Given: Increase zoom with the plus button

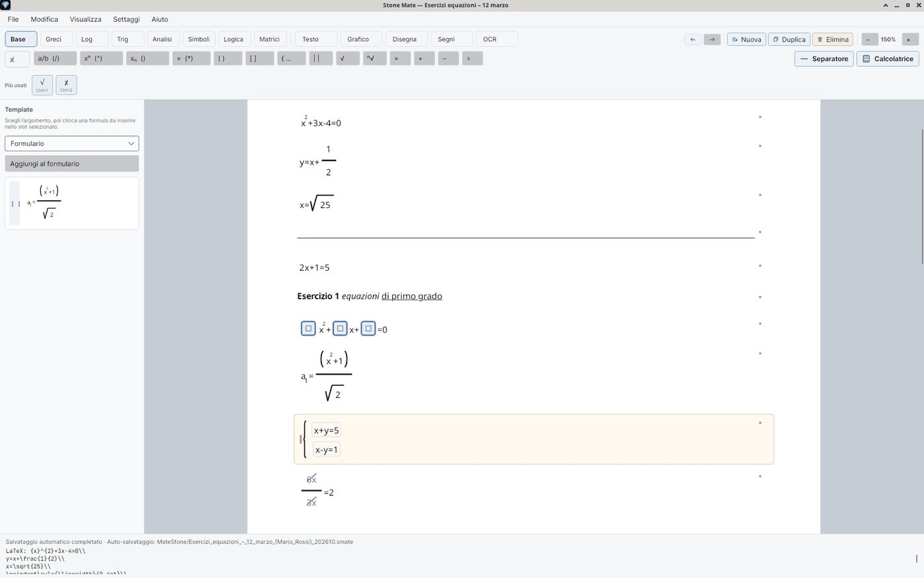Looking at the screenshot, I should (908, 40).
